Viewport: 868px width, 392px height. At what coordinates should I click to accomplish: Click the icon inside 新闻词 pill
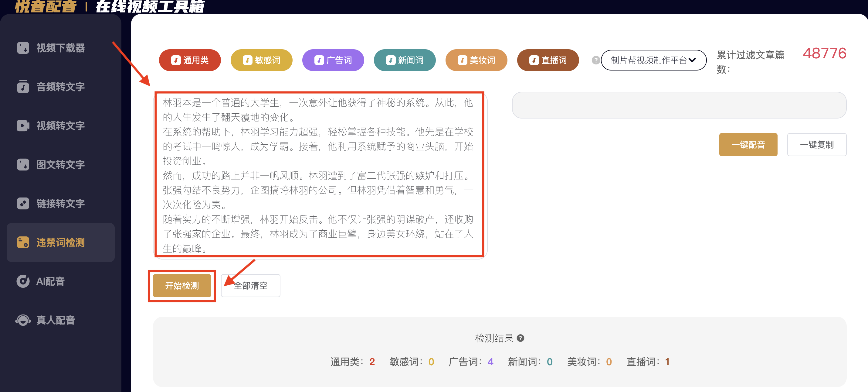(391, 60)
